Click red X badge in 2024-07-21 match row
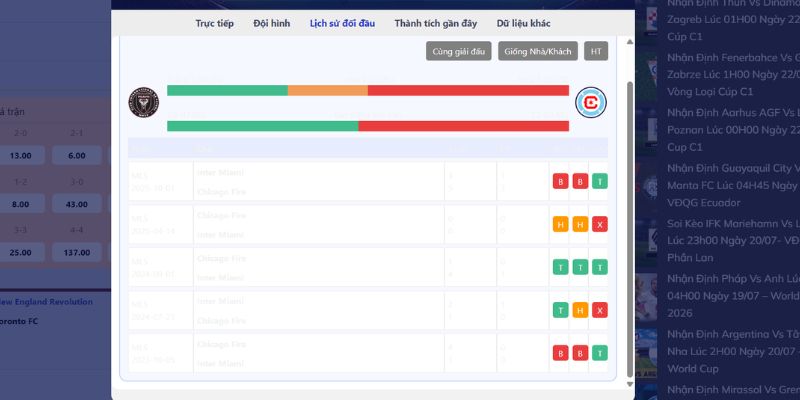Screen dimensions: 800x400 click(x=600, y=310)
